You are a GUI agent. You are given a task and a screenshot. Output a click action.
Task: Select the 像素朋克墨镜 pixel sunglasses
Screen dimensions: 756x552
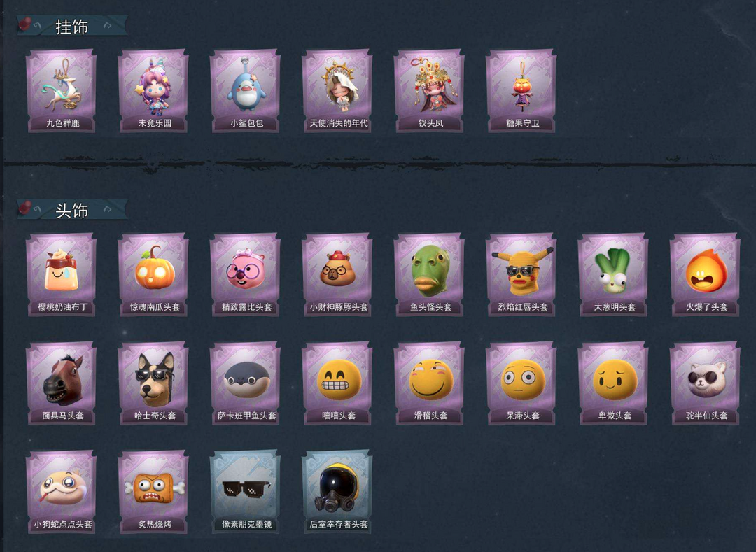246,492
